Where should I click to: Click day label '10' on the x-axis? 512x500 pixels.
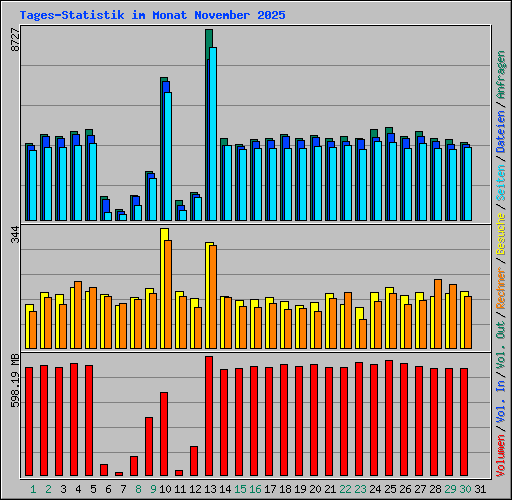(x=165, y=489)
